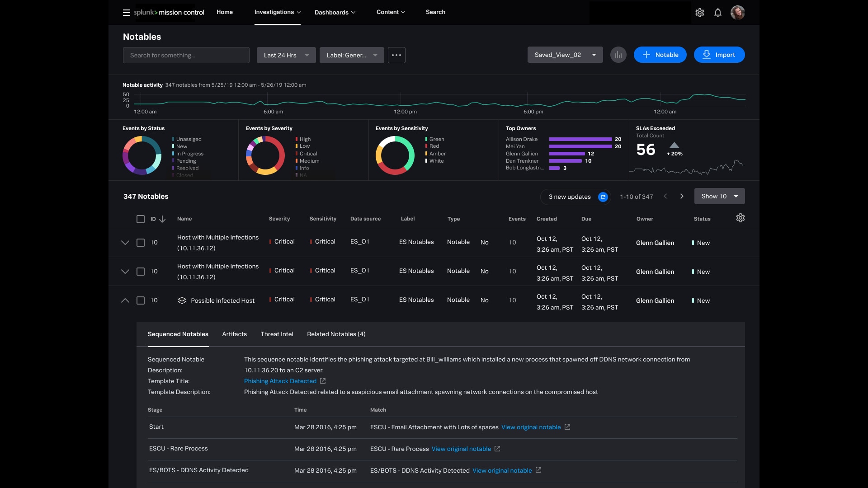Open Phishing Attack Detected external link icon
The width and height of the screenshot is (868, 488).
(323, 381)
